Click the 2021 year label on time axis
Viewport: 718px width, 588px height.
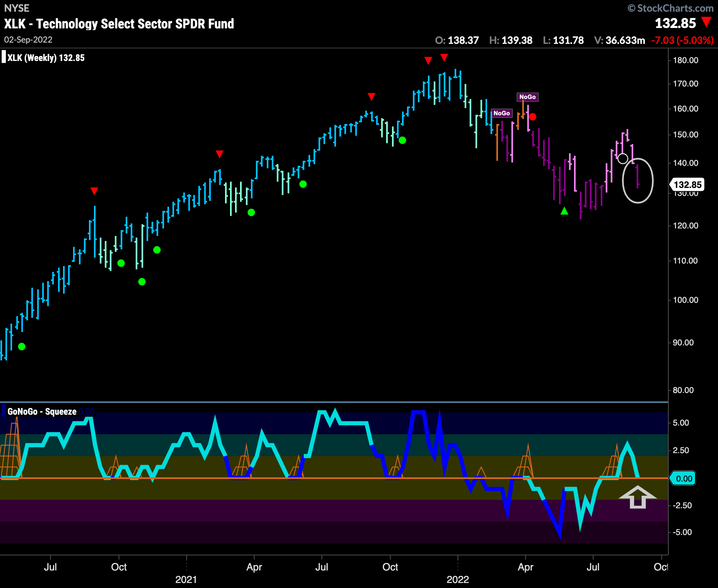(x=186, y=579)
